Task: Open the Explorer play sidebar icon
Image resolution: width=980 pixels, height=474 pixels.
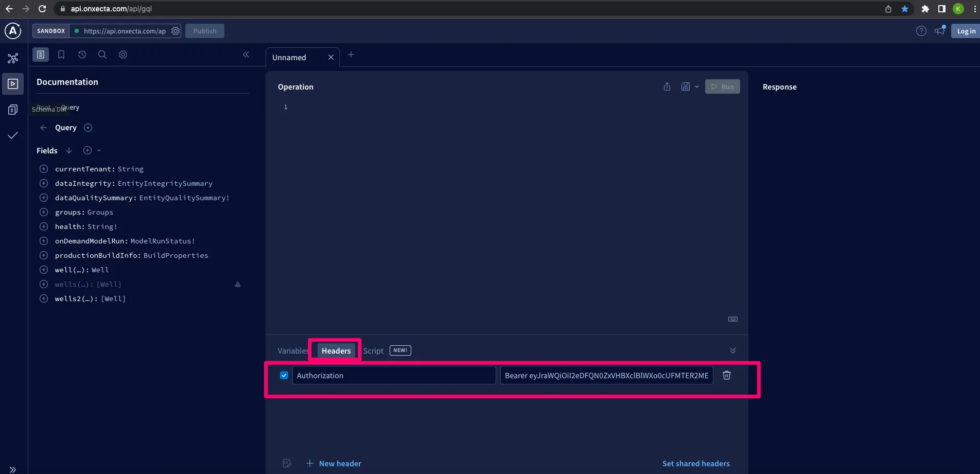Action: click(x=13, y=84)
